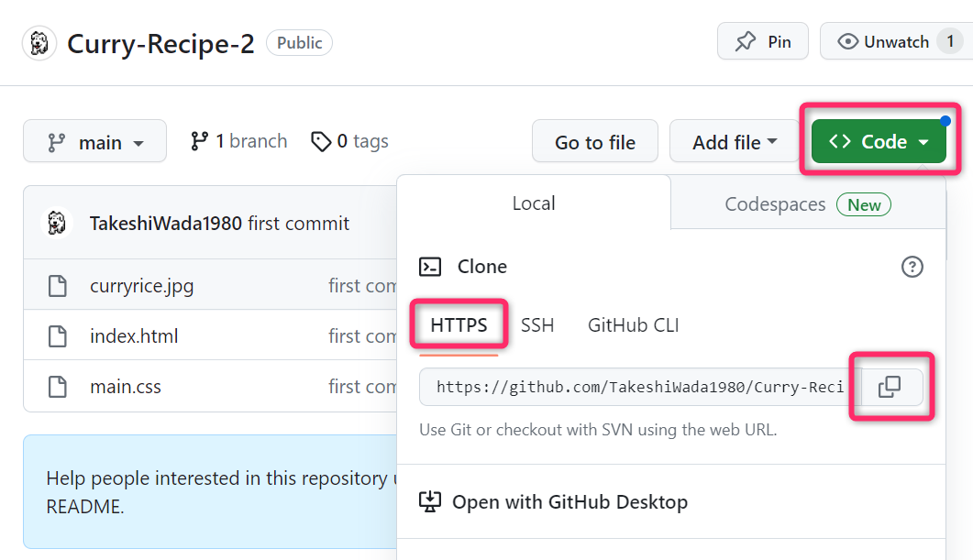Screen dimensions: 973x560
Task: Select the SSH clone option
Action: tap(537, 325)
